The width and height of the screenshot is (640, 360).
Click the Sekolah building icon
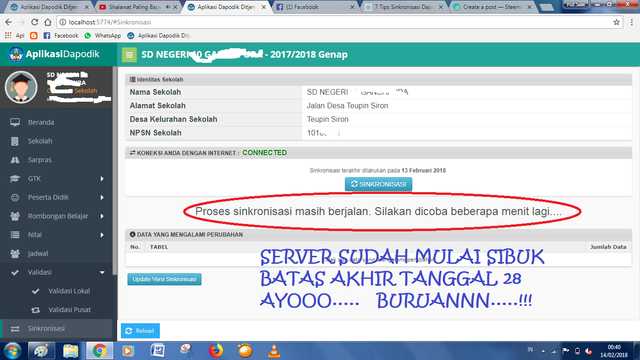pos(15,141)
